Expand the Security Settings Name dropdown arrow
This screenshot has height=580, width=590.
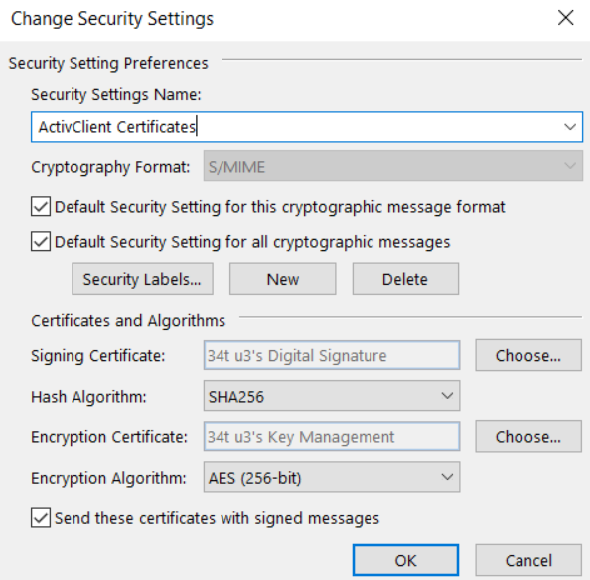pos(570,127)
